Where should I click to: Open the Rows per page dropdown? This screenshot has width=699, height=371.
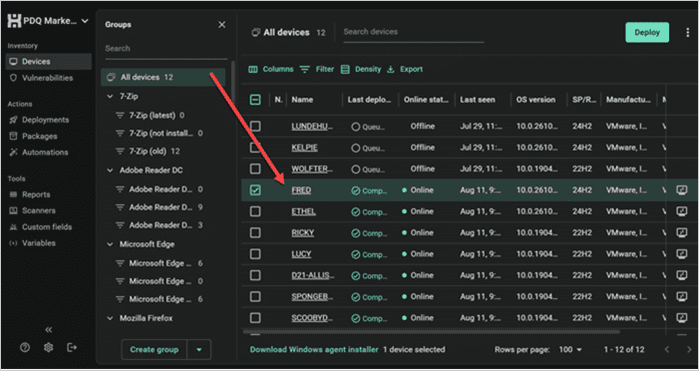[571, 350]
